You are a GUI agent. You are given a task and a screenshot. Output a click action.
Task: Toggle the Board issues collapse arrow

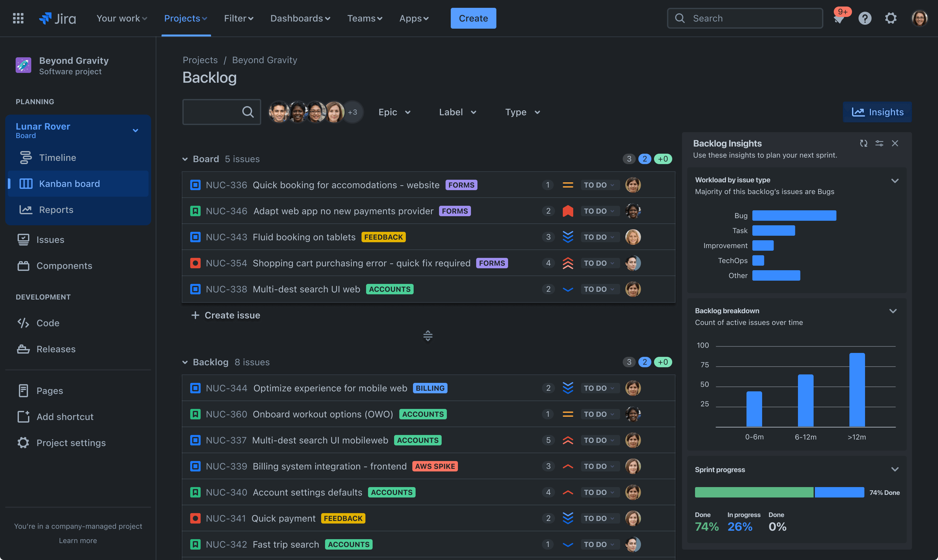(185, 159)
